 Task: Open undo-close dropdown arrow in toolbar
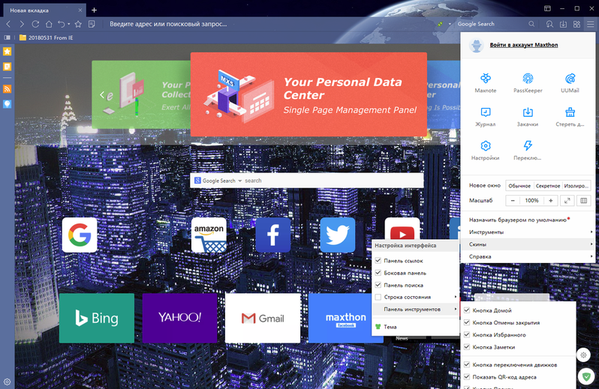coord(69,24)
